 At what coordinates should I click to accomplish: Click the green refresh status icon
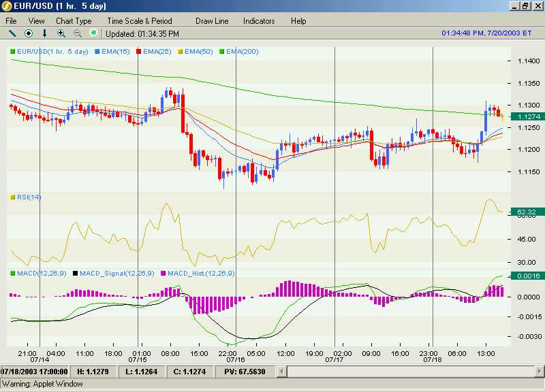tap(93, 33)
